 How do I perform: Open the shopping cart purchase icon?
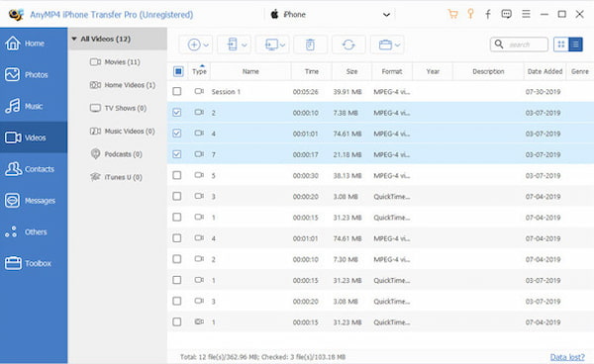coord(452,15)
